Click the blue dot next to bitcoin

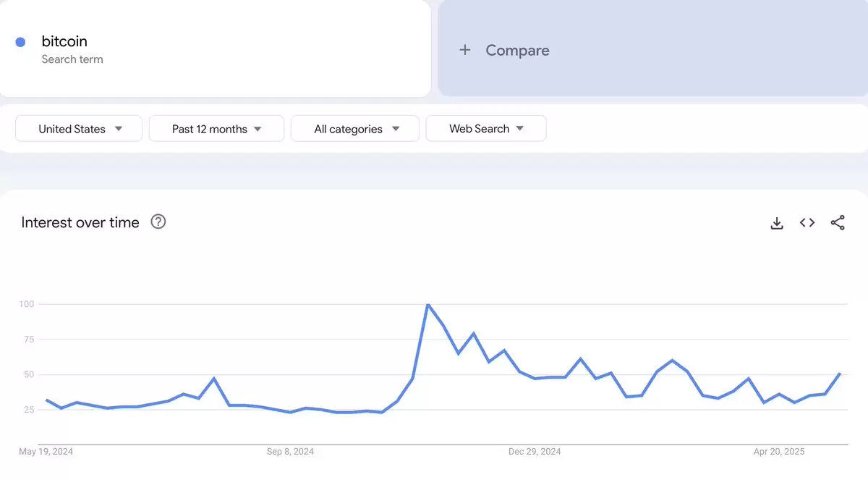[21, 42]
